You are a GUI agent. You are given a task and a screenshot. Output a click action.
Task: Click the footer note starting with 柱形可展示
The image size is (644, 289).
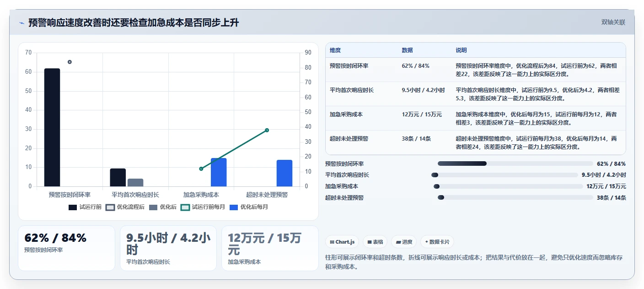473,262
